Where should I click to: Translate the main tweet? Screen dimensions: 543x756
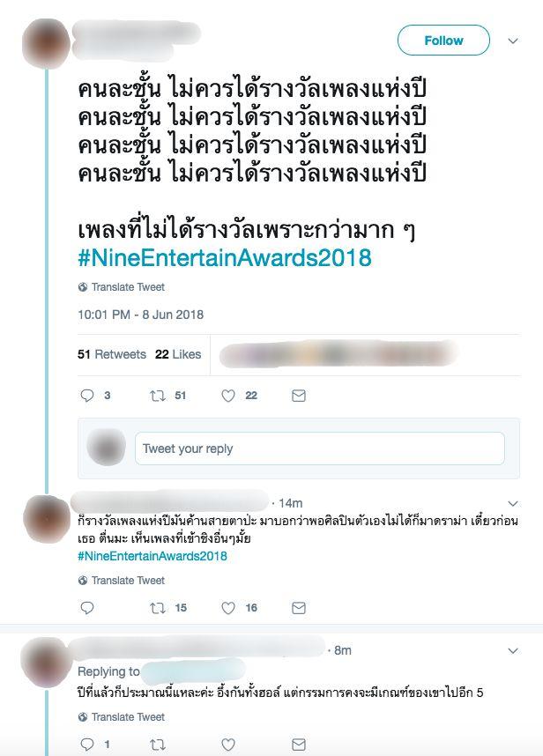[x=122, y=287]
